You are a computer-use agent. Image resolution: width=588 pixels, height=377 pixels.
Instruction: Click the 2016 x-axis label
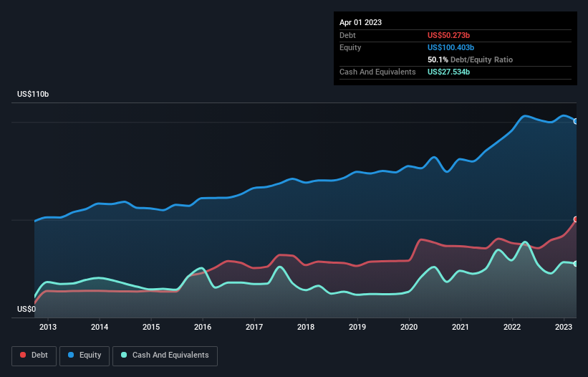tap(203, 327)
